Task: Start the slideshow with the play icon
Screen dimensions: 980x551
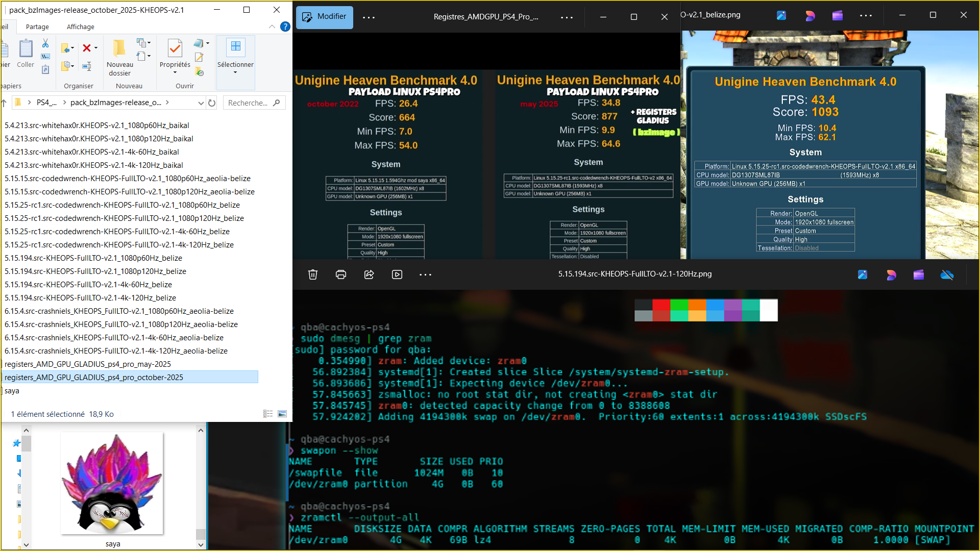Action: coord(397,274)
